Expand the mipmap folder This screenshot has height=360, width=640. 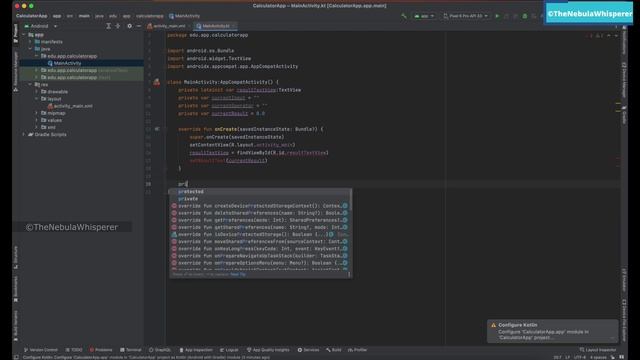(x=37, y=113)
